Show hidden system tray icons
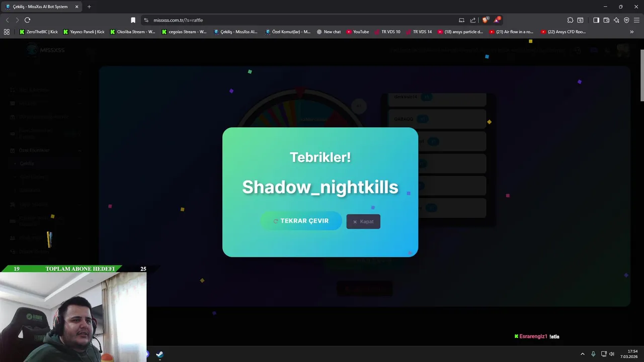This screenshot has width=644, height=362. 583,354
